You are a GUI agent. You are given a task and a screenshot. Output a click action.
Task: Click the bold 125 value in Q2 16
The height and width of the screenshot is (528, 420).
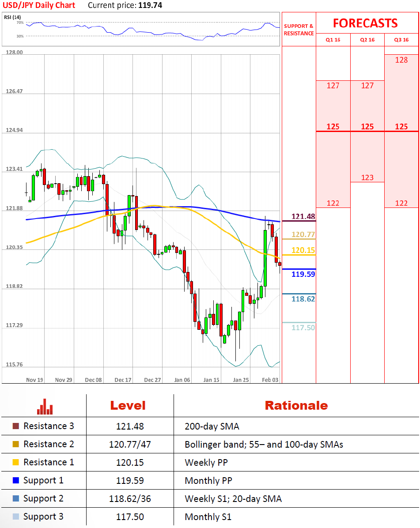click(x=367, y=127)
